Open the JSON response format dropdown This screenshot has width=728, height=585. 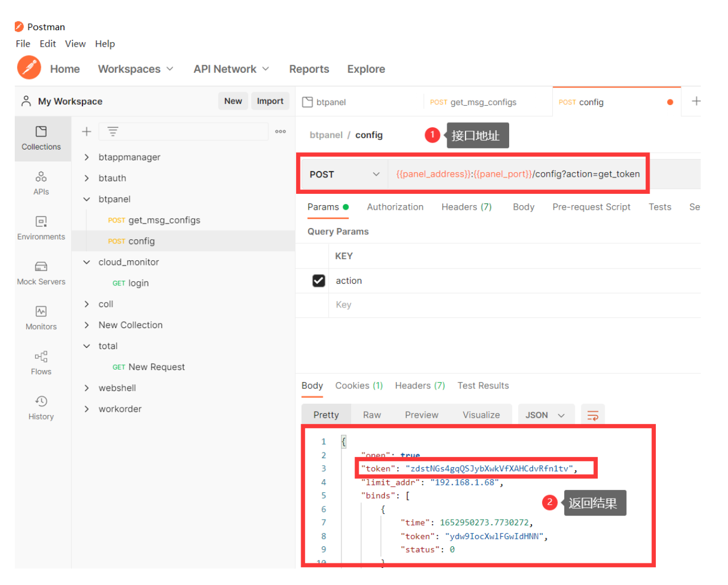pos(545,415)
